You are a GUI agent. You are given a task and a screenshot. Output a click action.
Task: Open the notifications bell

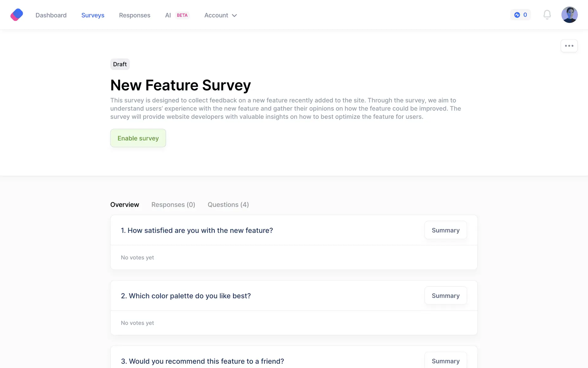[547, 15]
